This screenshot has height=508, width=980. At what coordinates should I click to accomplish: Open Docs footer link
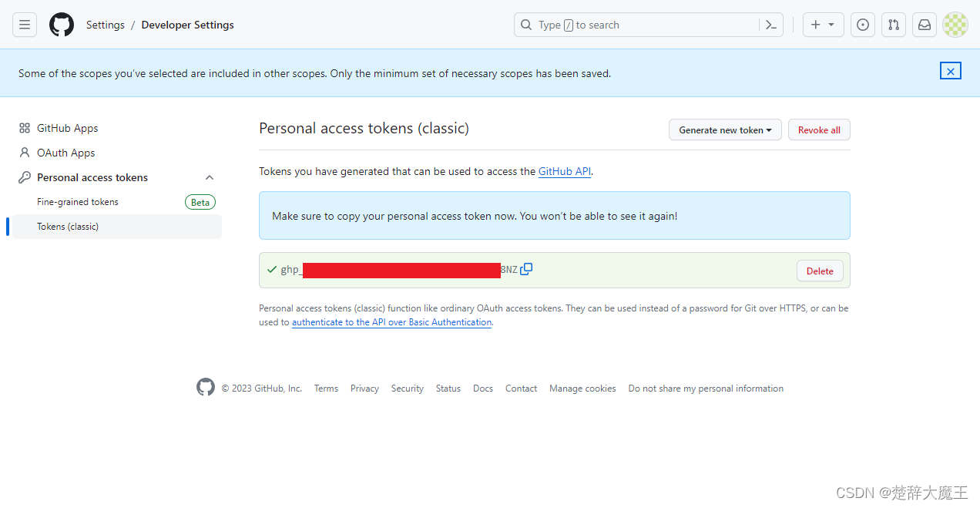[483, 389]
